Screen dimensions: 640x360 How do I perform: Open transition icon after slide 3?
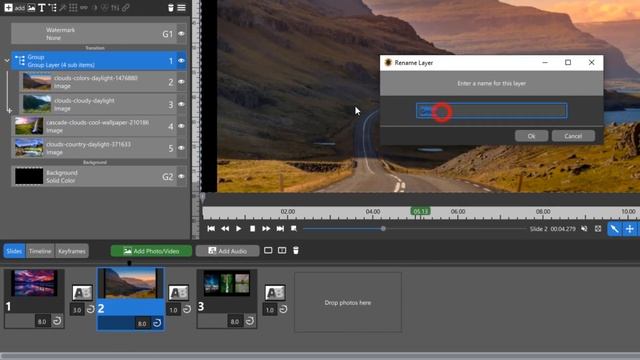tap(275, 293)
